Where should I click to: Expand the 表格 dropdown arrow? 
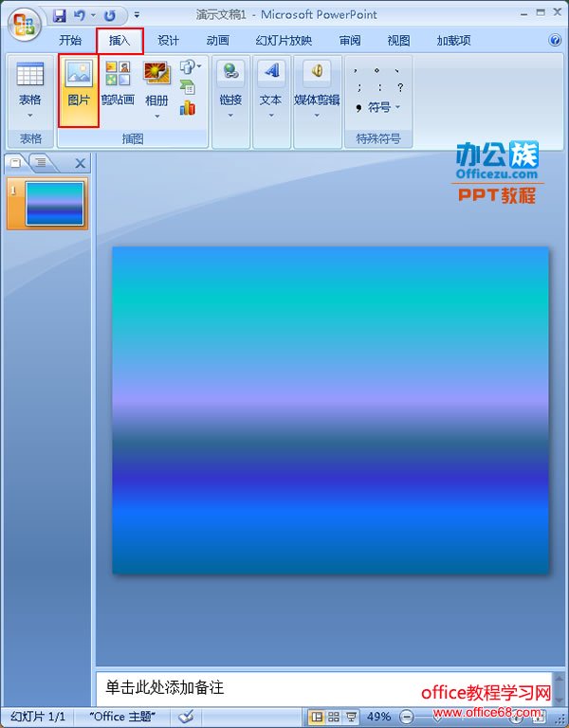(30, 115)
